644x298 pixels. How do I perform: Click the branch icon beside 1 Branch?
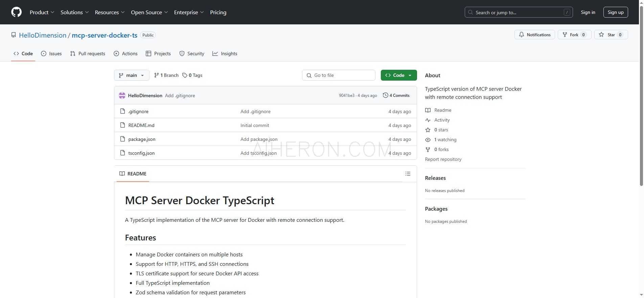pyautogui.click(x=156, y=75)
